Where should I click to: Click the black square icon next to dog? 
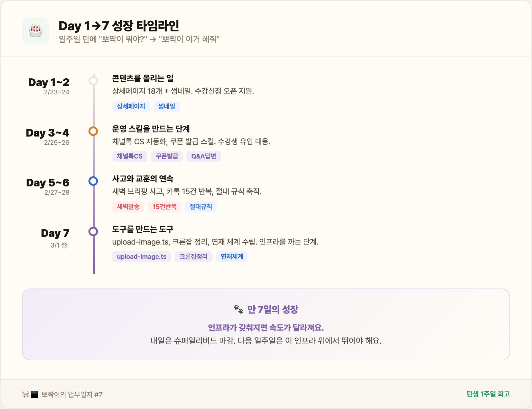[34, 394]
